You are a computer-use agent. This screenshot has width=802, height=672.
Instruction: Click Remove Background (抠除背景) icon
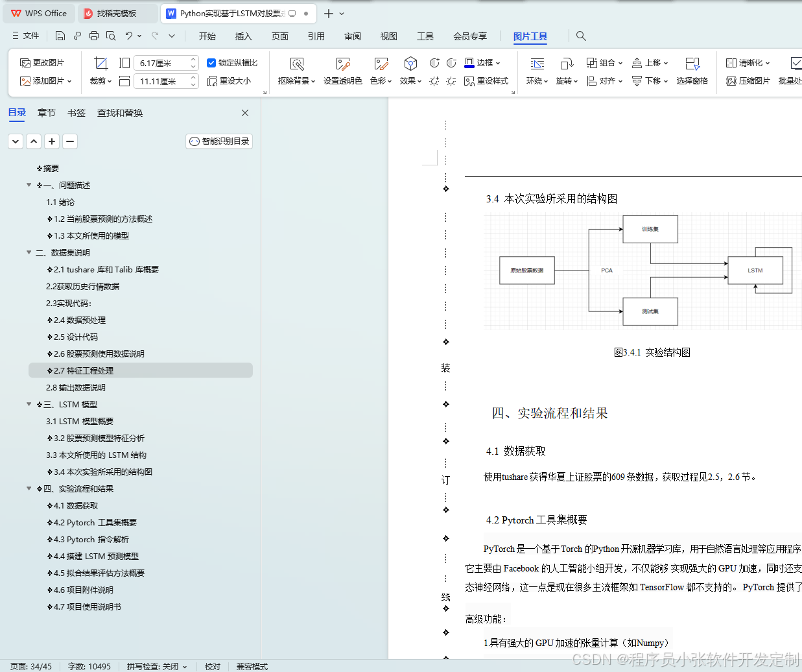[297, 64]
